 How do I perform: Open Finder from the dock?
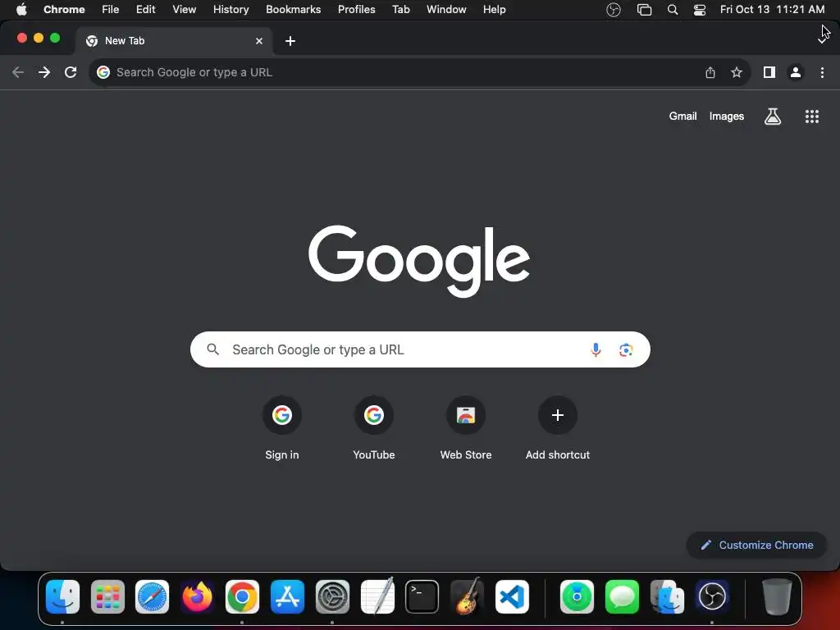[62, 596]
